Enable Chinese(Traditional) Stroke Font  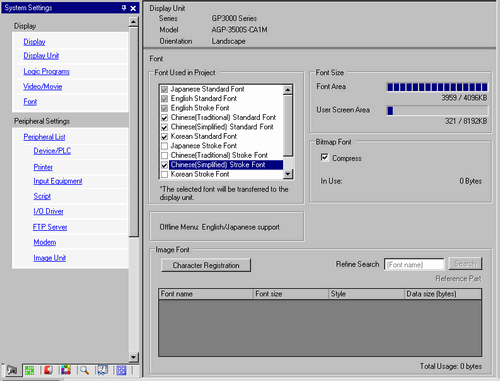pos(164,155)
